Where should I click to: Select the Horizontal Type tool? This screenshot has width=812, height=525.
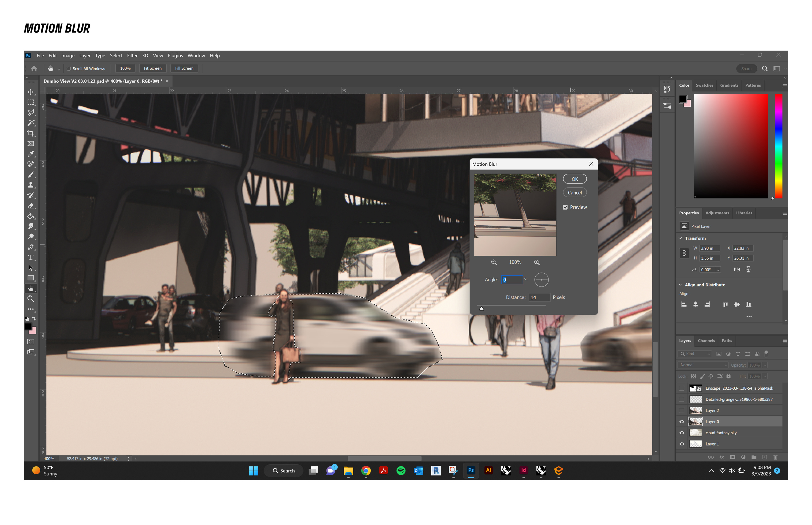[31, 257]
